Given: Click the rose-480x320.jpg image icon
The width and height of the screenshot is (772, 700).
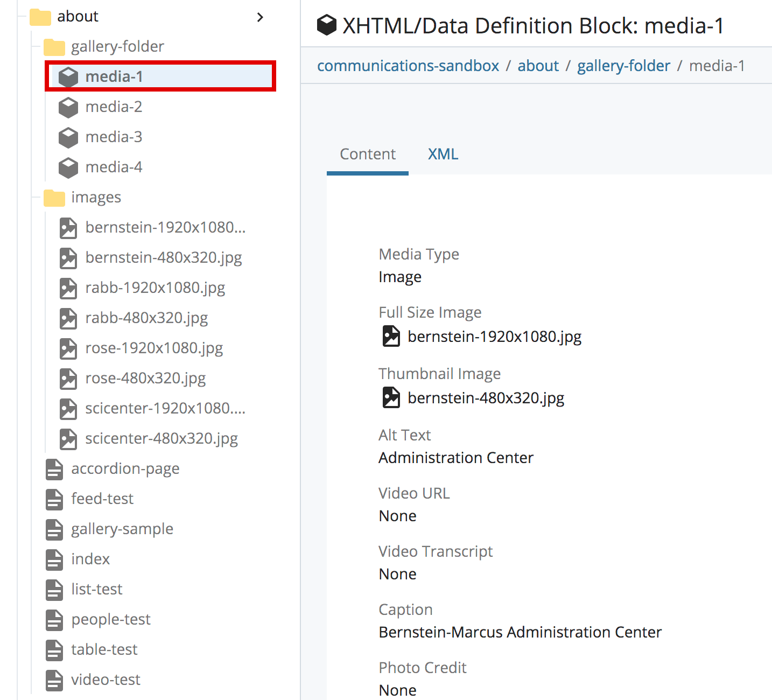Looking at the screenshot, I should pyautogui.click(x=68, y=379).
